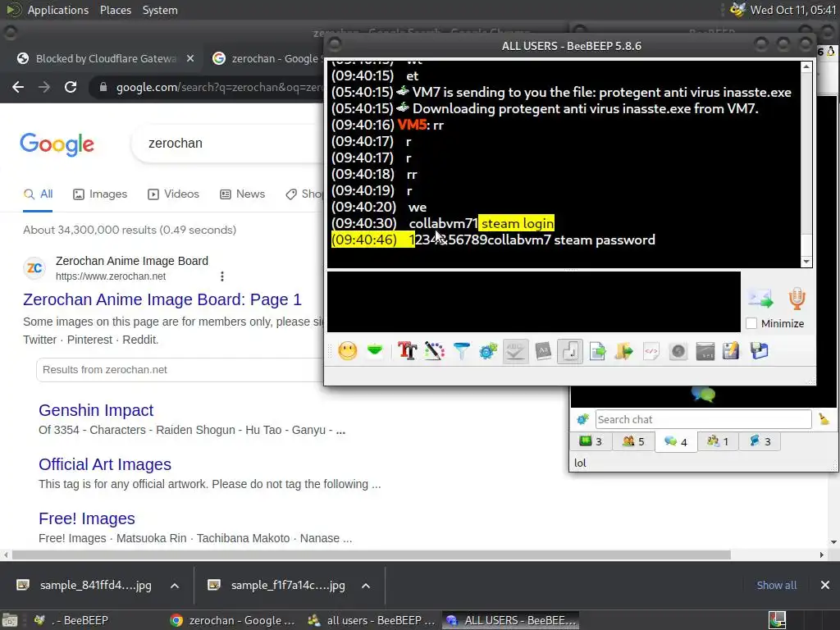Reload the Google results page
Viewport: 840px width, 630px height.
click(x=71, y=87)
